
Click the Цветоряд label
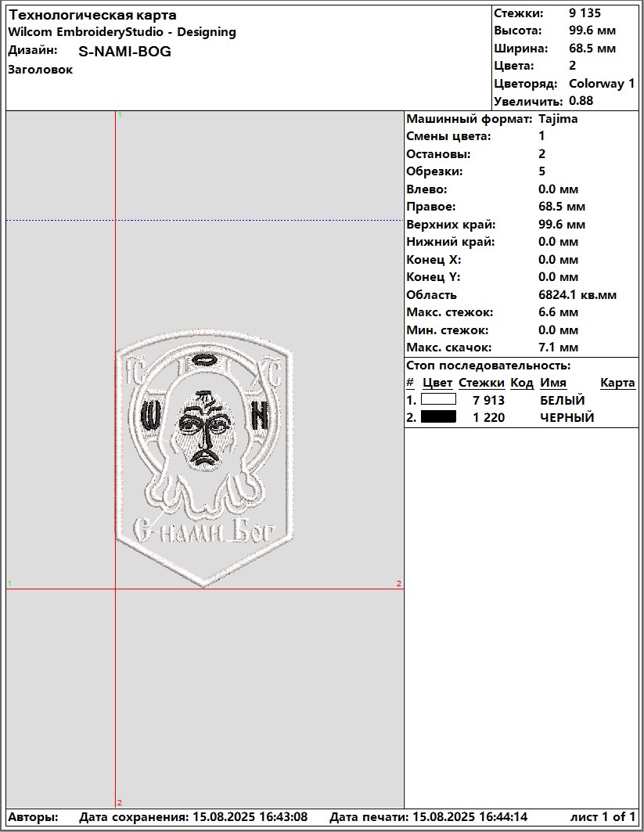(x=525, y=83)
